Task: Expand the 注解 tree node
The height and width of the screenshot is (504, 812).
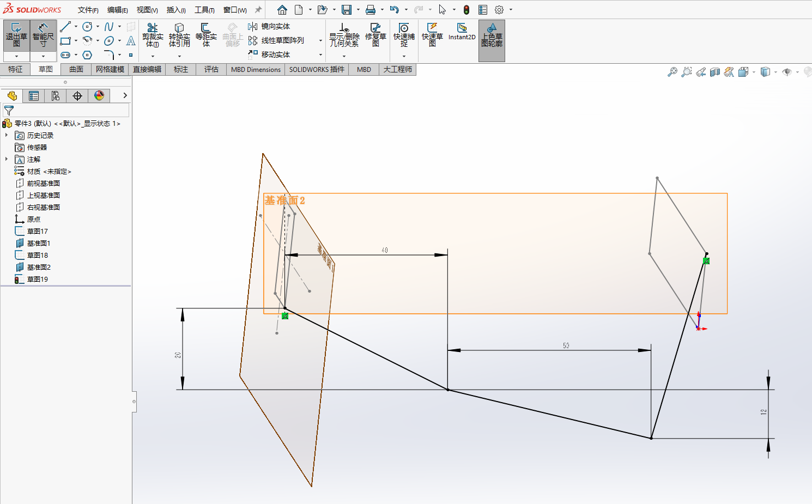Action: (7, 159)
